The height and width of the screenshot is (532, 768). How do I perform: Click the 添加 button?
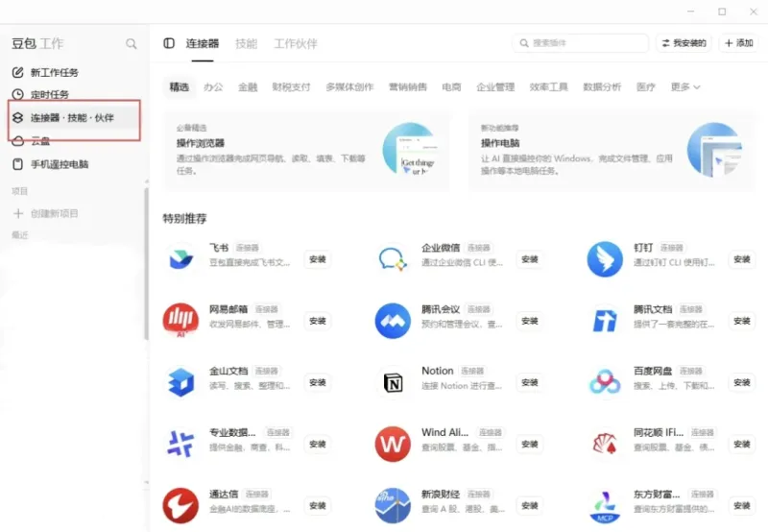tap(738, 43)
